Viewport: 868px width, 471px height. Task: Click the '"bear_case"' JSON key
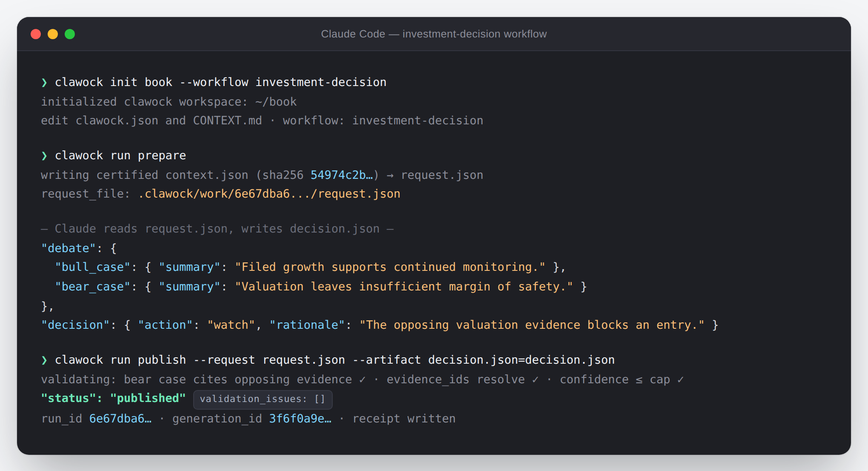coord(93,287)
